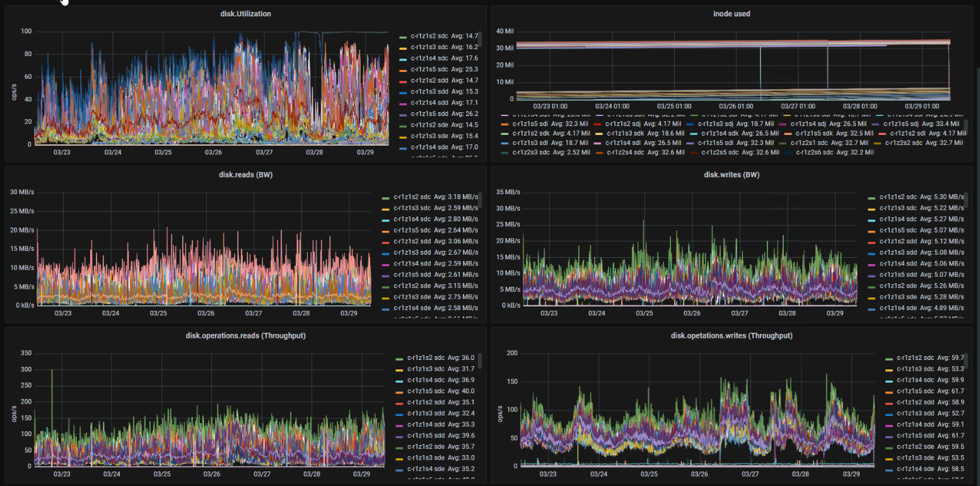Open the disk.Utilization panel title menu
This screenshot has height=486, width=980.
(247, 14)
